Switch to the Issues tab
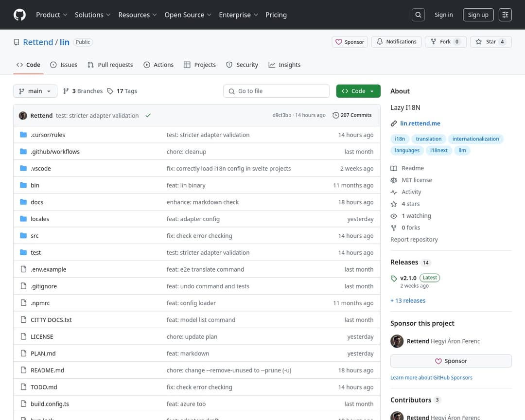The height and width of the screenshot is (420, 525). (64, 65)
